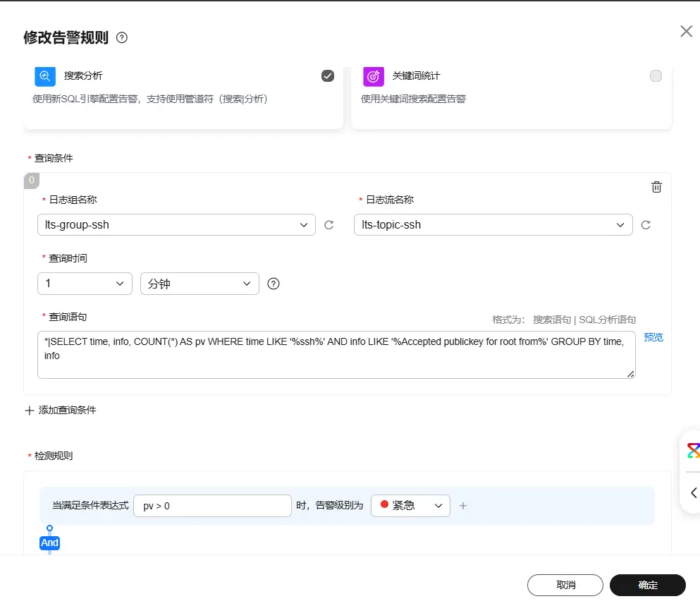Image resolution: width=700 pixels, height=606 pixels.
Task: Click the 搜索分析 magnifier icon
Action: [45, 76]
